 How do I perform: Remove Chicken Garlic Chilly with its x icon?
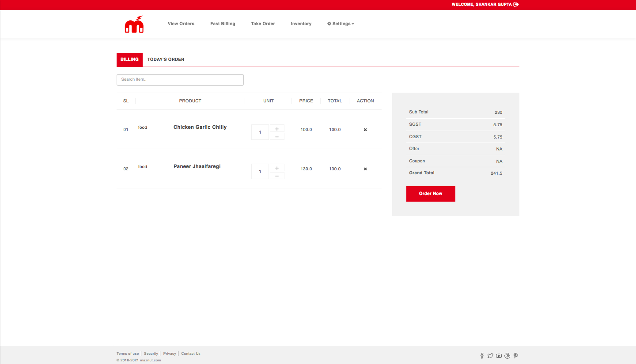365,130
